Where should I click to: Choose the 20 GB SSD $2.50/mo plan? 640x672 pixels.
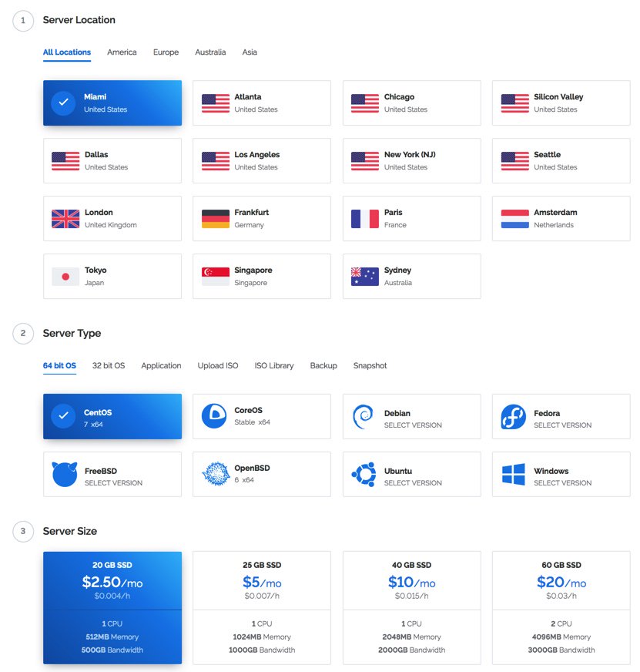pyautogui.click(x=112, y=608)
